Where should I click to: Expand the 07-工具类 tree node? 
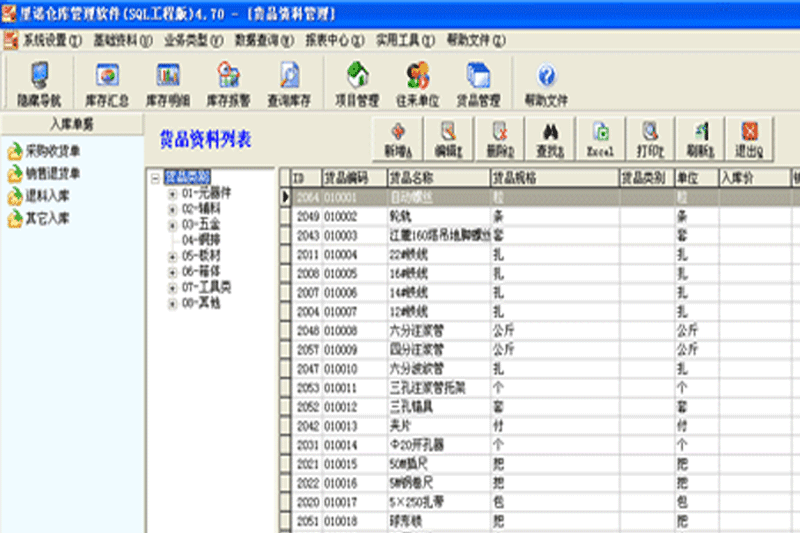(172, 288)
